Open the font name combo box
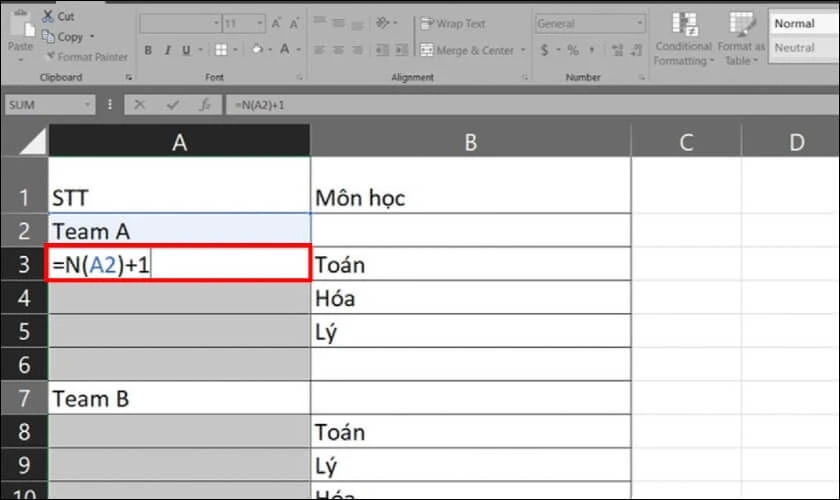 [x=180, y=23]
